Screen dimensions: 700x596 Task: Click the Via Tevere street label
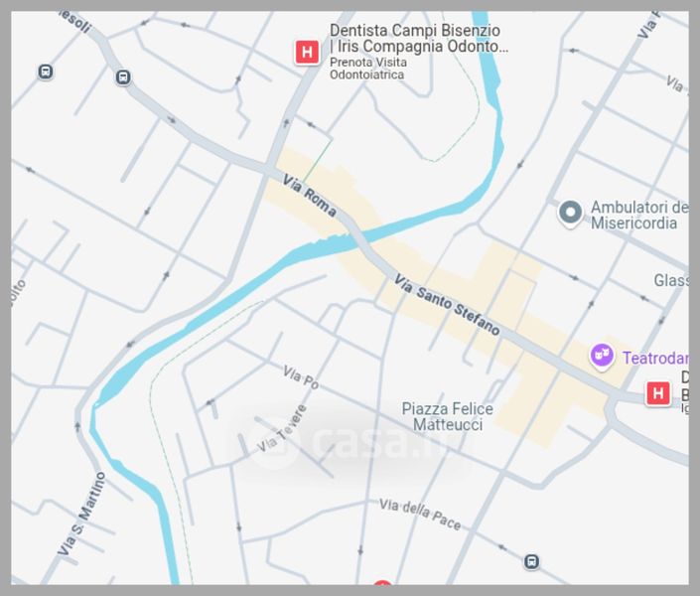[282, 428]
